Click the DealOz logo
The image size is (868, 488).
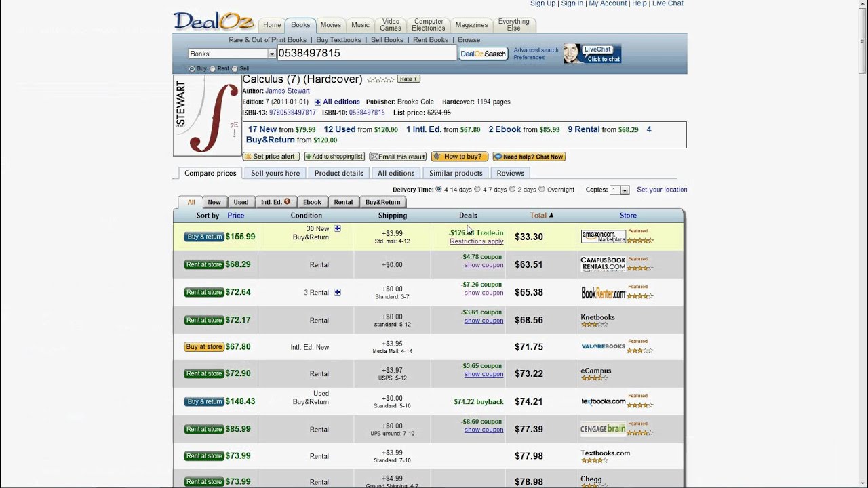tap(214, 21)
